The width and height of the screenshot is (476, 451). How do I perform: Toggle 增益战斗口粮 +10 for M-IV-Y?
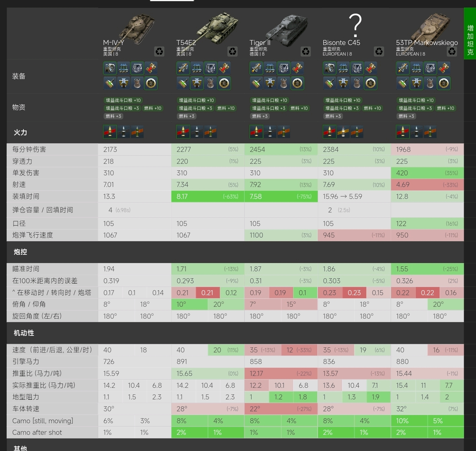click(x=123, y=100)
